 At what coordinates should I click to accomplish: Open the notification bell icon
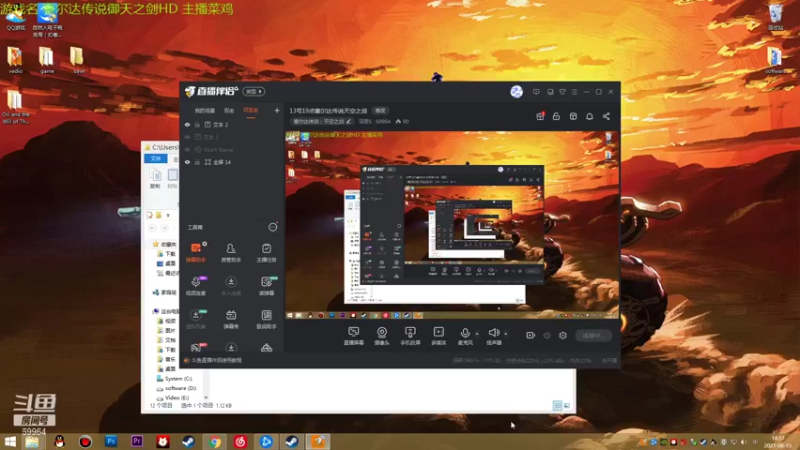point(589,116)
